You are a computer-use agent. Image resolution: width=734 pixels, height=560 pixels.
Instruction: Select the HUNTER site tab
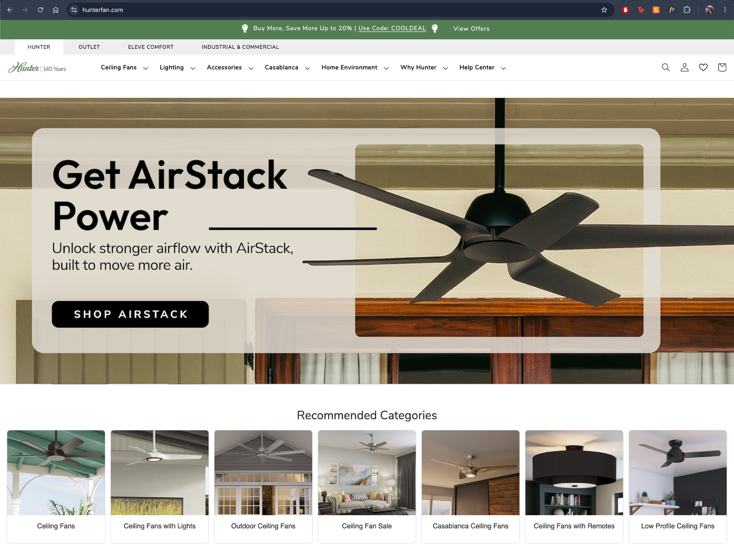pyautogui.click(x=39, y=47)
